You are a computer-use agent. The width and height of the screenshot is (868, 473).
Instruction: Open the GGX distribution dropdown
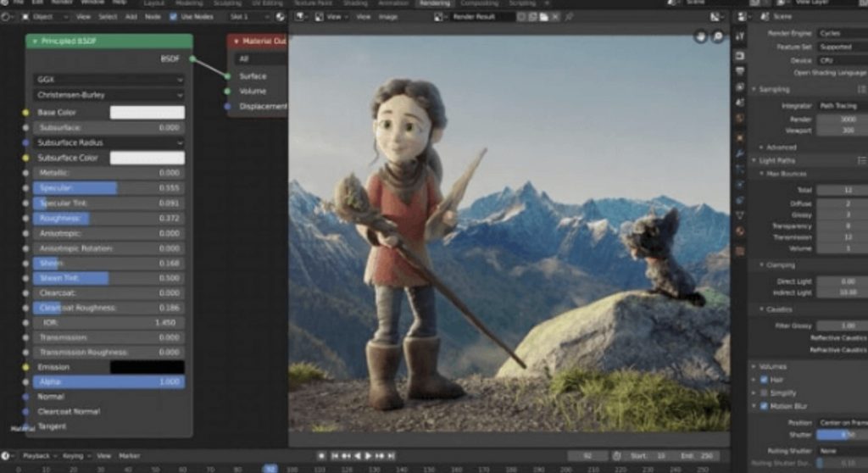click(108, 80)
